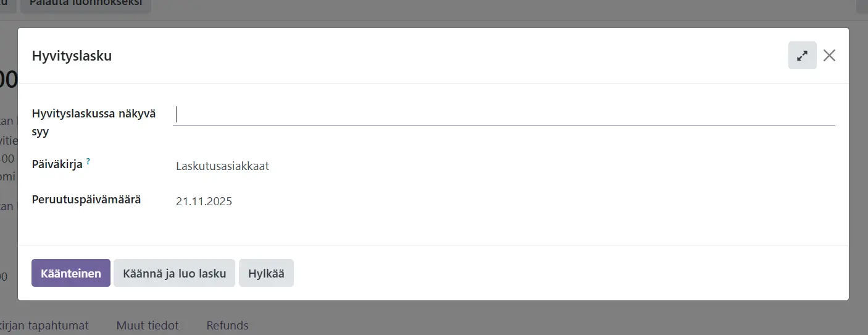The image size is (868, 335).
Task: Expand the Hyvityslasku dialog to fullscreen
Action: pos(802,56)
